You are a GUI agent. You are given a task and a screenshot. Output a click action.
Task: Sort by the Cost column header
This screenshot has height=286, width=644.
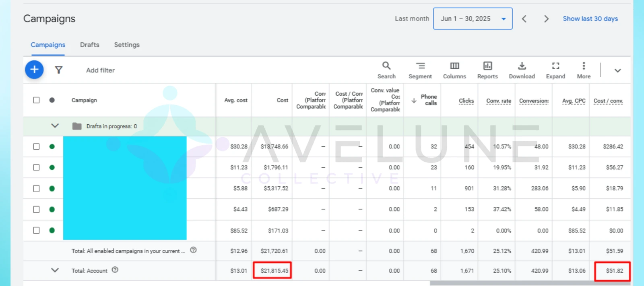pos(282,101)
